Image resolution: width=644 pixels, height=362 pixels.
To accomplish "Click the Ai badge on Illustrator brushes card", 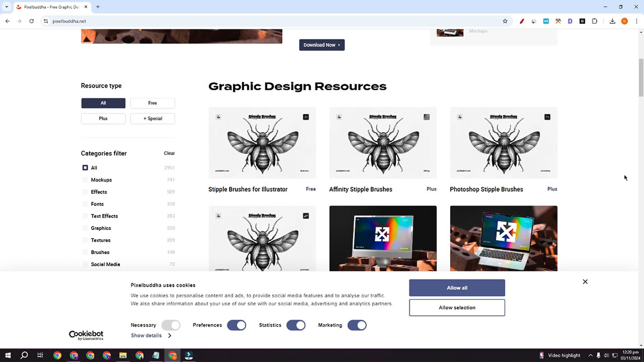I will tap(306, 117).
